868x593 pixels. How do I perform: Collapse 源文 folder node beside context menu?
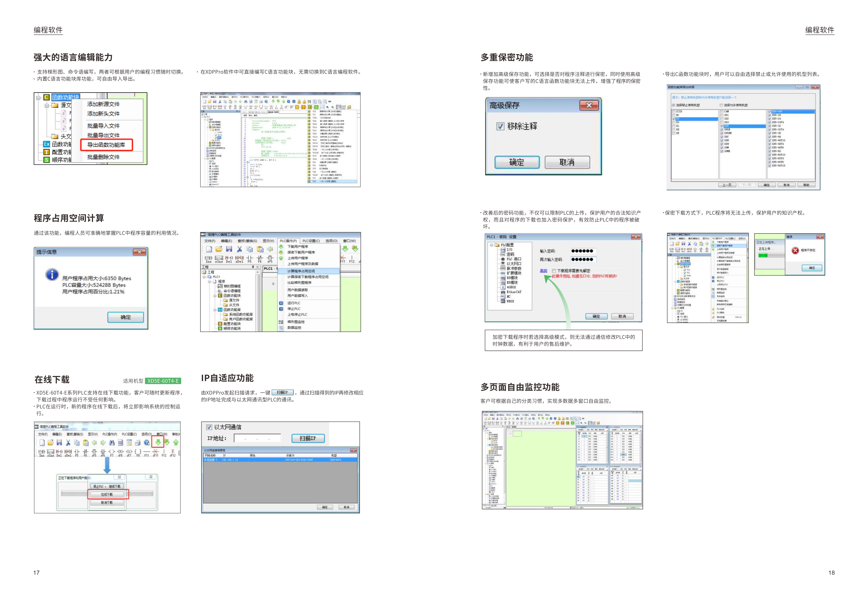47,106
